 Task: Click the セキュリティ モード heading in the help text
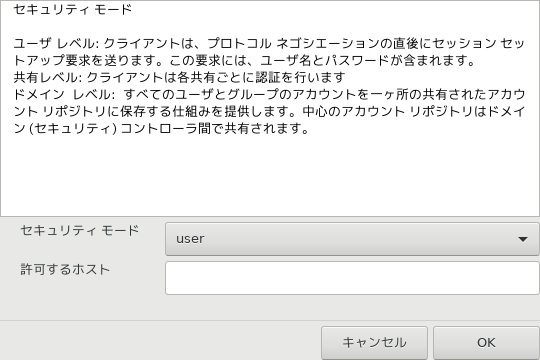click(73, 9)
